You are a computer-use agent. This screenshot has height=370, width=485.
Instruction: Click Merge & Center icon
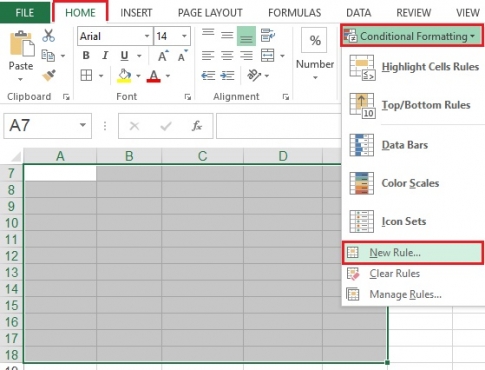(x=268, y=56)
